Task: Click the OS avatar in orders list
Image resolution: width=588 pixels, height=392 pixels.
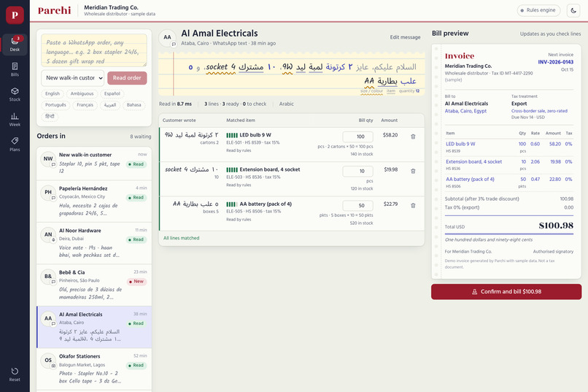Action: point(48,360)
